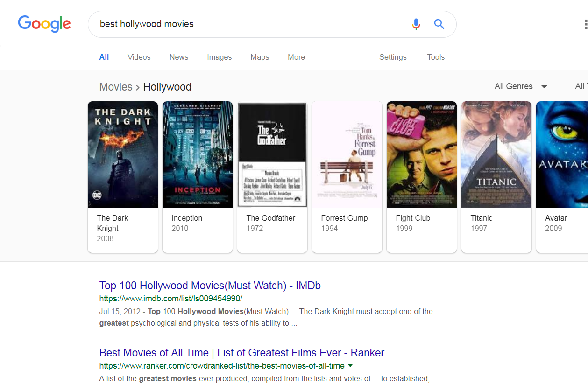Click the year 2008 under Dark Knight
Viewport: 588px width, 384px height.
click(x=105, y=238)
